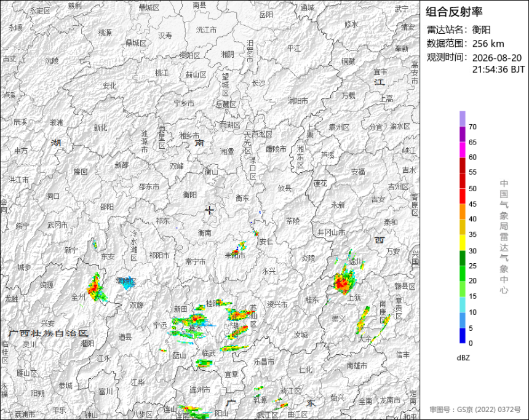
Task: Select the 浏阳市 map label
Action: pos(298,100)
